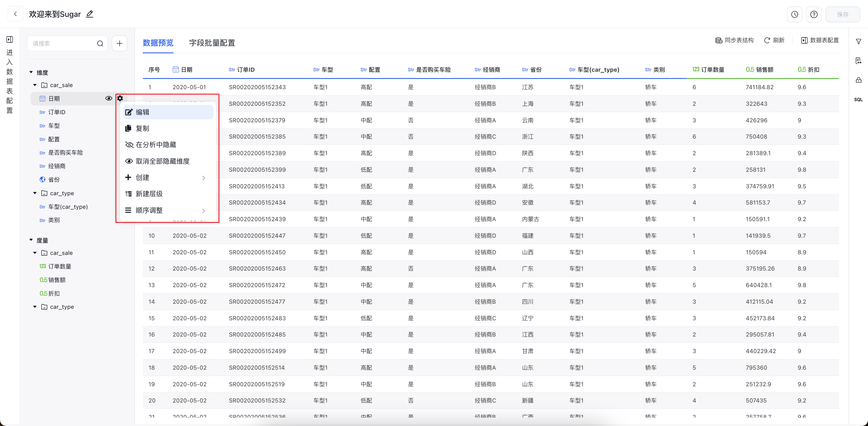Collapse car_sale folder under 度量
This screenshot has height=426, width=868.
click(35, 252)
